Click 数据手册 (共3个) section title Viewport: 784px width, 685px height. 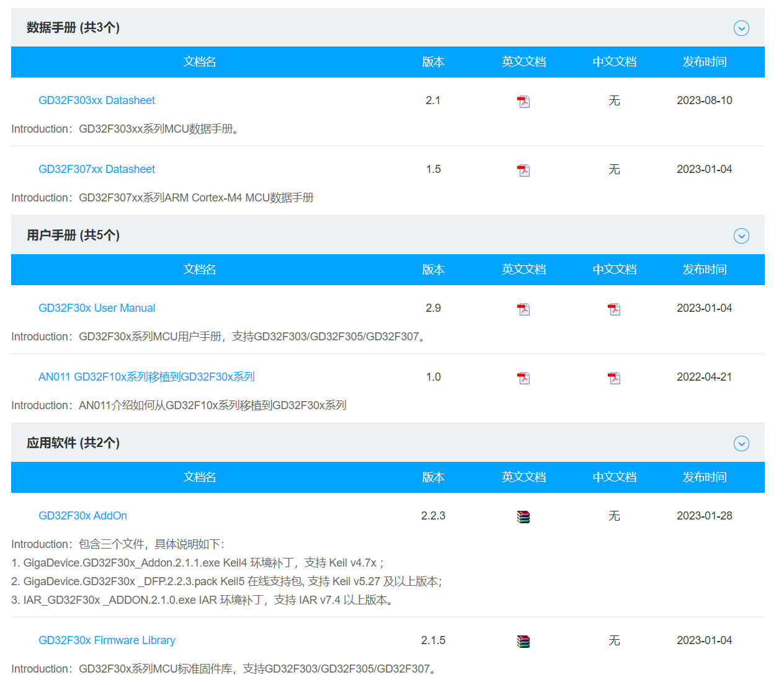click(x=73, y=27)
